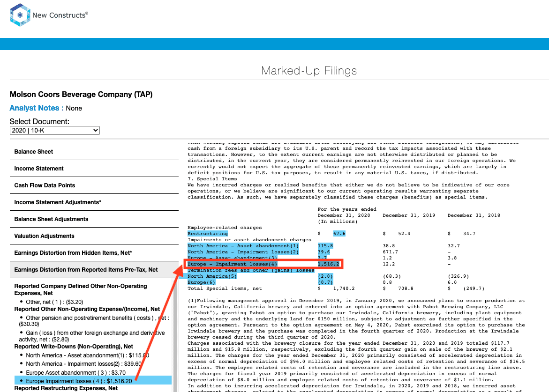The image size is (549, 392).
Task: Select North America - Impairment losses(2) item
Action: click(83, 364)
